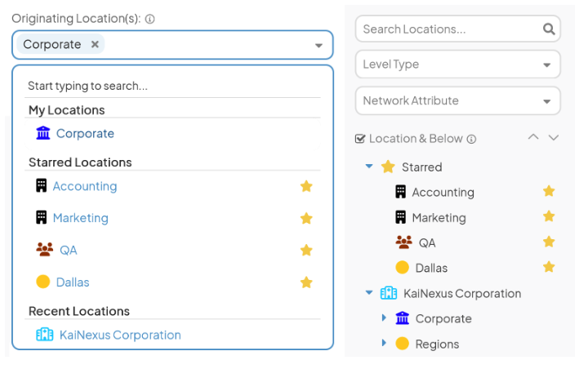Remove the Corporate chip with its X
588x369 pixels.
tap(95, 44)
